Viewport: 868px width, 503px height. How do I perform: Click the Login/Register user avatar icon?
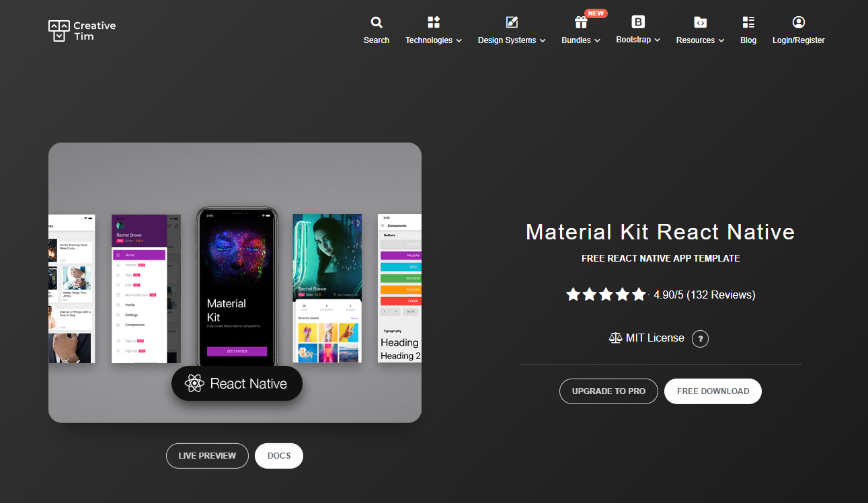pos(799,22)
